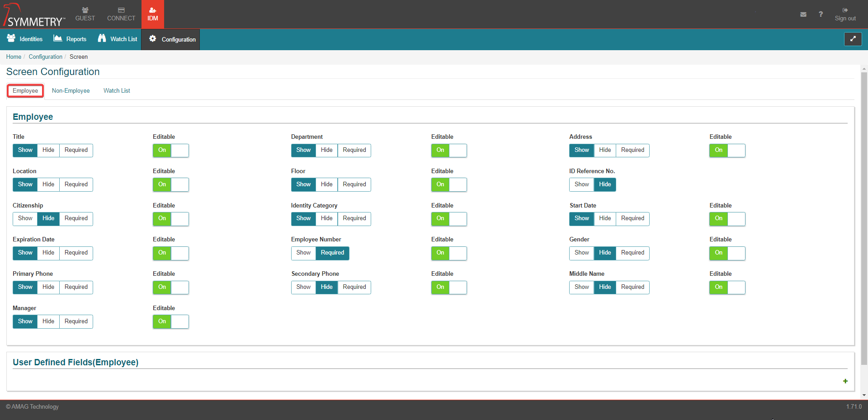
Task: Click the fullscreen expand icon
Action: [x=853, y=39]
